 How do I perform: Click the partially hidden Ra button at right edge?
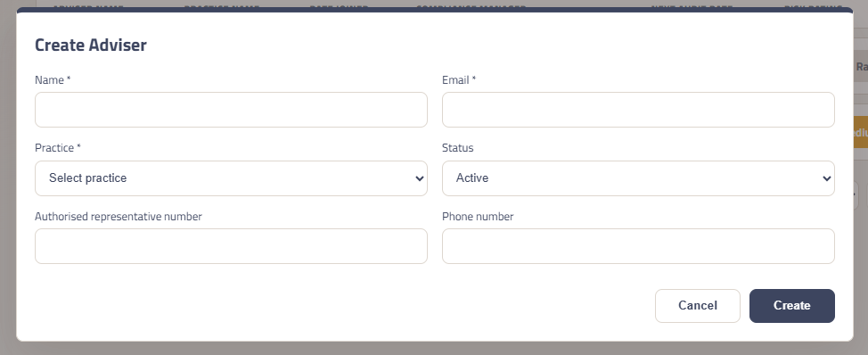tap(861, 67)
